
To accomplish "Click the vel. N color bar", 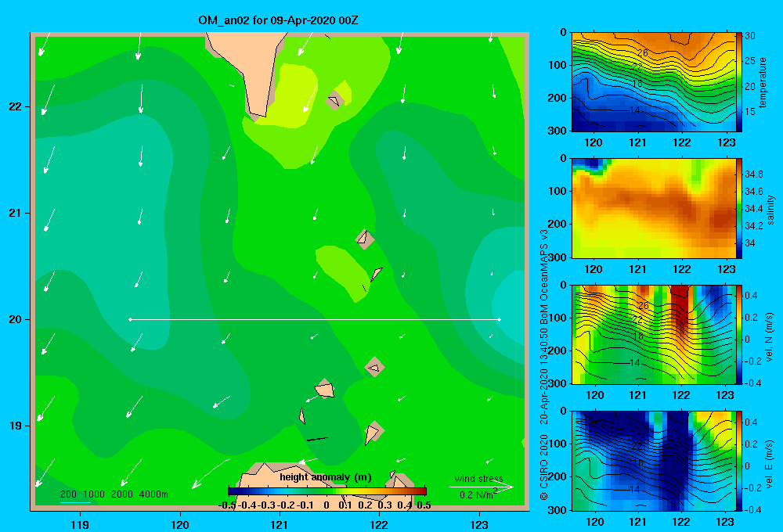I will click(x=739, y=334).
